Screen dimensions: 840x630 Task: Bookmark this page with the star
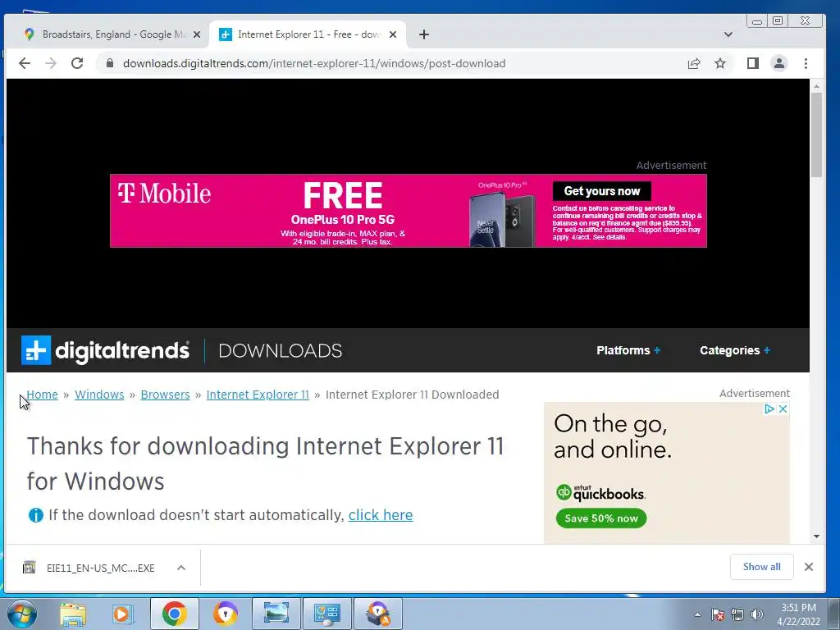pyautogui.click(x=720, y=63)
